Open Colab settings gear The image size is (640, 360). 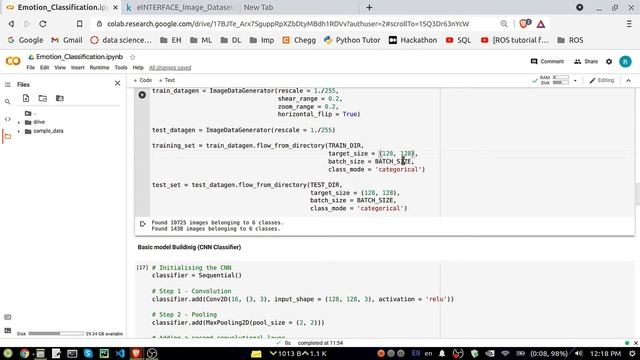609,62
